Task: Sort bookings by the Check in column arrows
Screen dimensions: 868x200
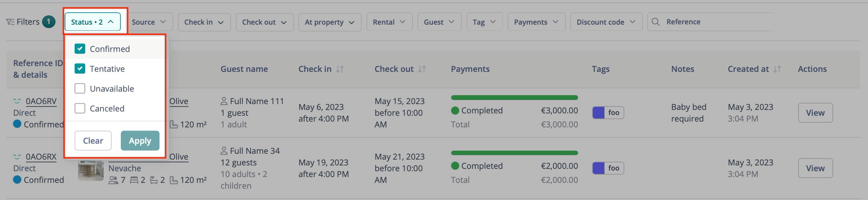Action: point(339,69)
